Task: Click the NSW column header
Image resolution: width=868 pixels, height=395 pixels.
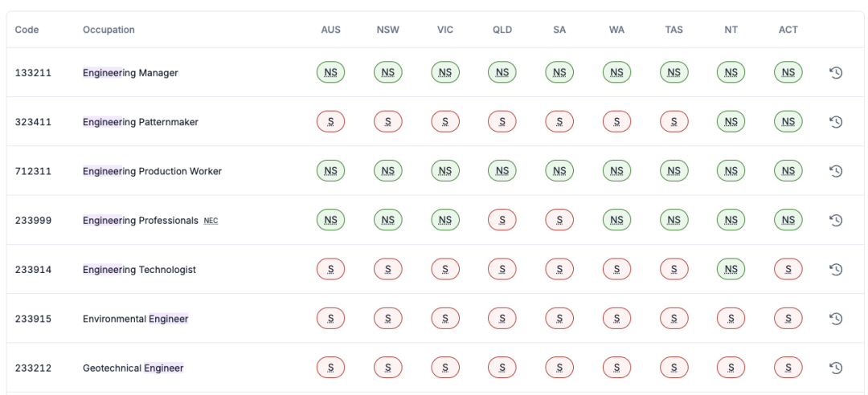Action: 387,30
